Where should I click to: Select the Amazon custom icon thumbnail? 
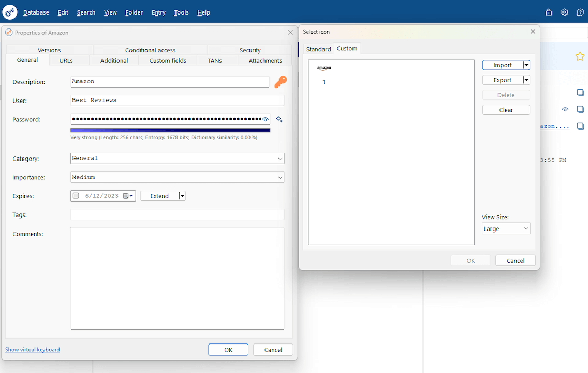324,69
